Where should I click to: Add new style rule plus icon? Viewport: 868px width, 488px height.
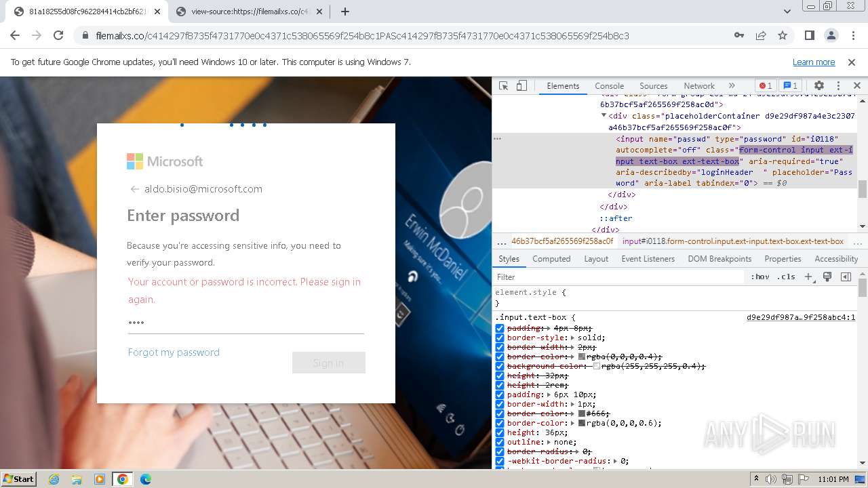click(808, 277)
